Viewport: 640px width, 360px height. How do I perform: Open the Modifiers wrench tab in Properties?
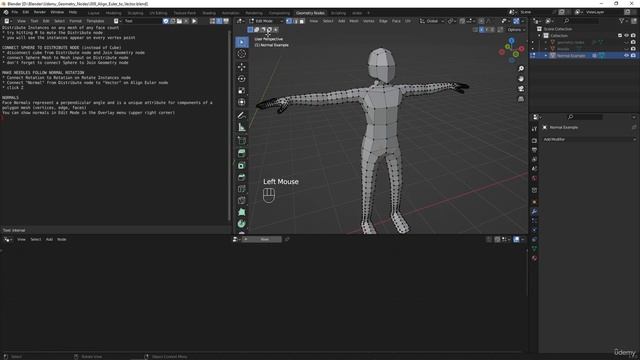pos(534,211)
